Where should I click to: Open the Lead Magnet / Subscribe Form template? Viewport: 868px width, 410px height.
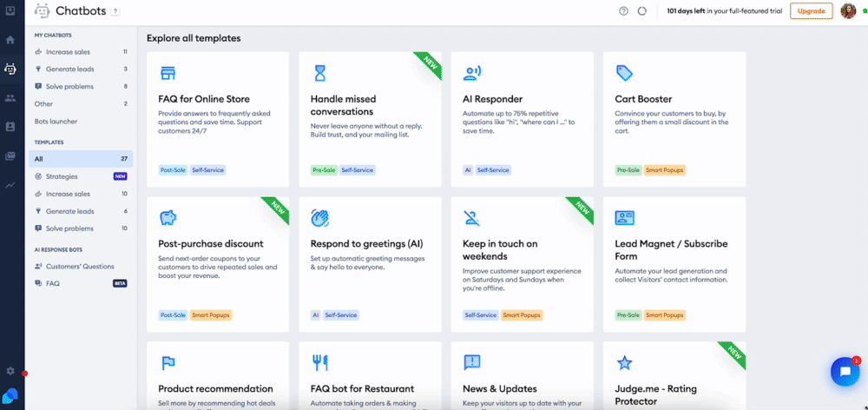[674, 264]
